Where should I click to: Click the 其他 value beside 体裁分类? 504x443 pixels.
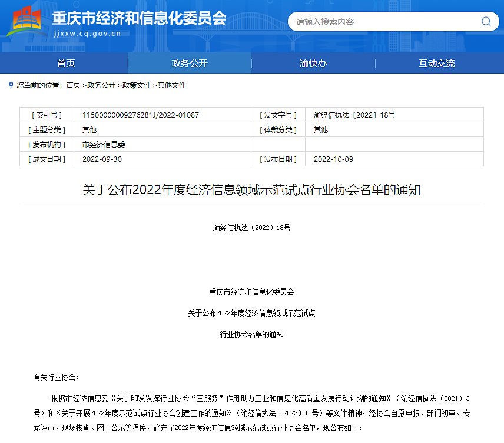coord(321,130)
